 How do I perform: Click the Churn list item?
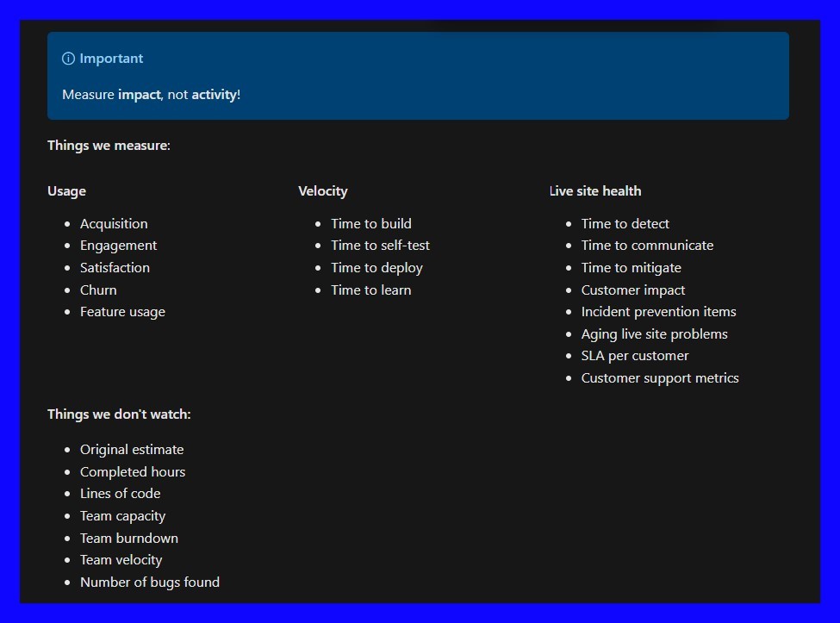[98, 290]
